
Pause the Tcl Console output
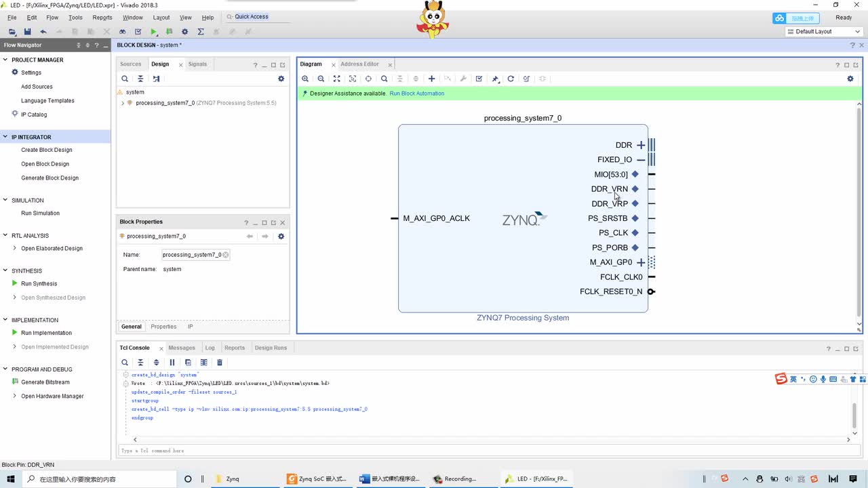[172, 363]
